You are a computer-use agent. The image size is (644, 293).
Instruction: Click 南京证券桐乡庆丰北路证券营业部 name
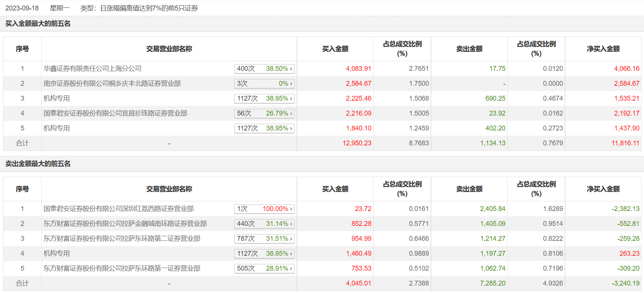coord(112,84)
